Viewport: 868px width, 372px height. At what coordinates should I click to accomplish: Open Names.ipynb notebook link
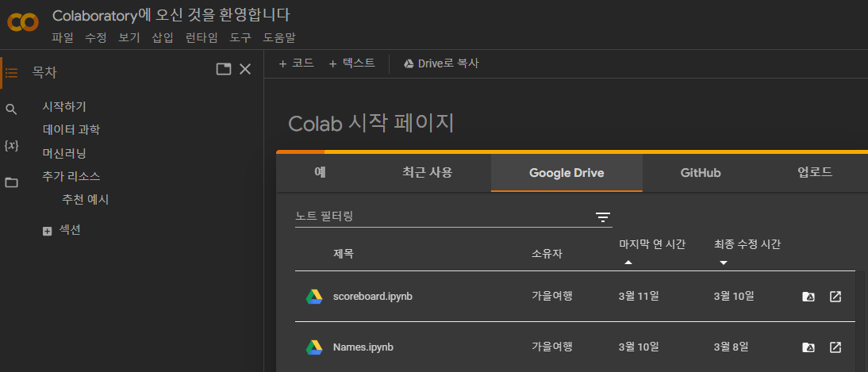[x=363, y=347]
